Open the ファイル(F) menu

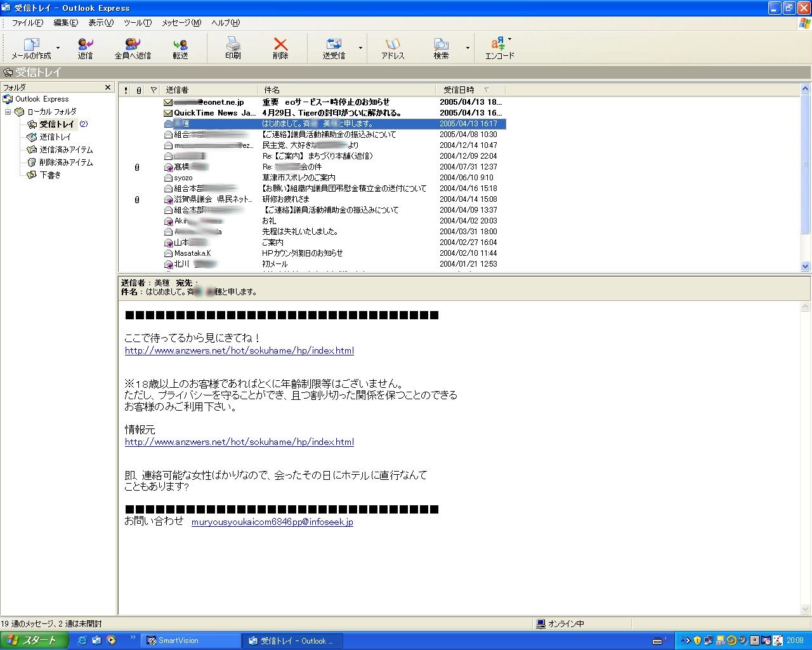27,23
